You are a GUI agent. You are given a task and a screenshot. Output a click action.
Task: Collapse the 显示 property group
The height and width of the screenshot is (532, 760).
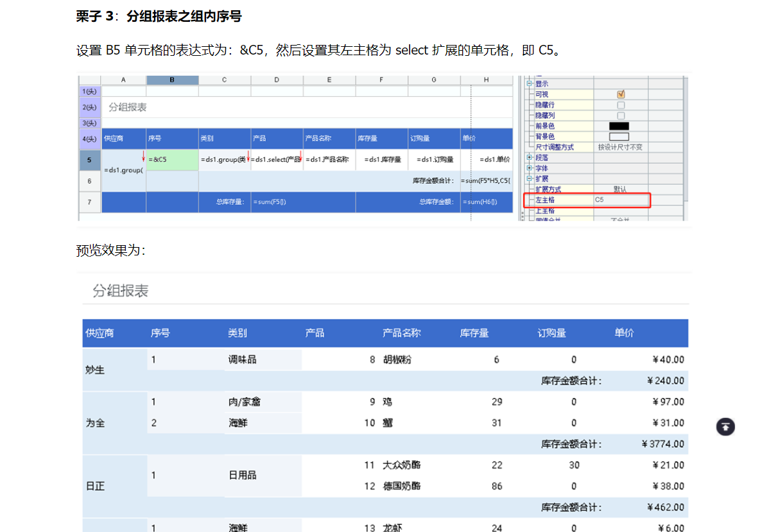pyautogui.click(x=530, y=83)
